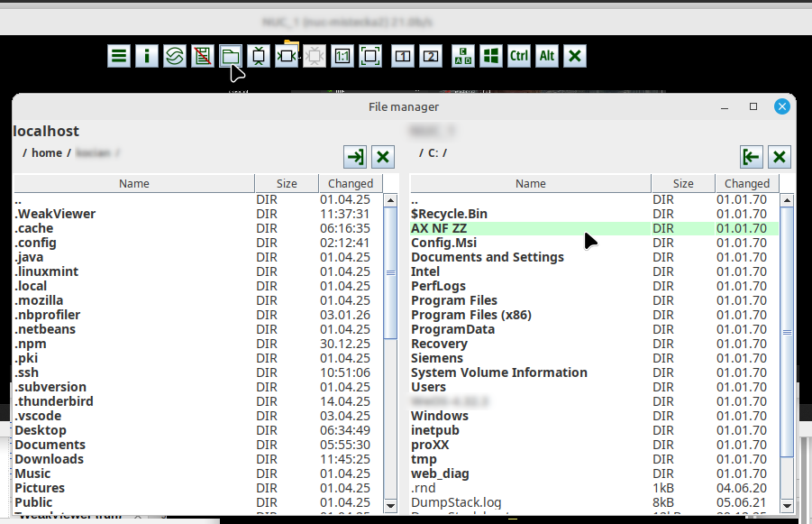Image resolution: width=812 pixels, height=524 pixels.
Task: Switch to full screen mode icon
Action: click(370, 56)
